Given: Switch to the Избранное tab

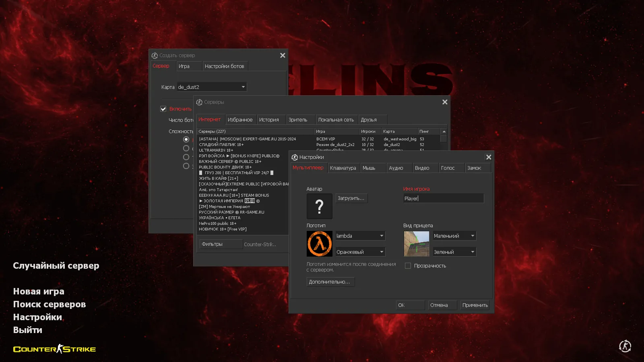Looking at the screenshot, I should click(241, 119).
